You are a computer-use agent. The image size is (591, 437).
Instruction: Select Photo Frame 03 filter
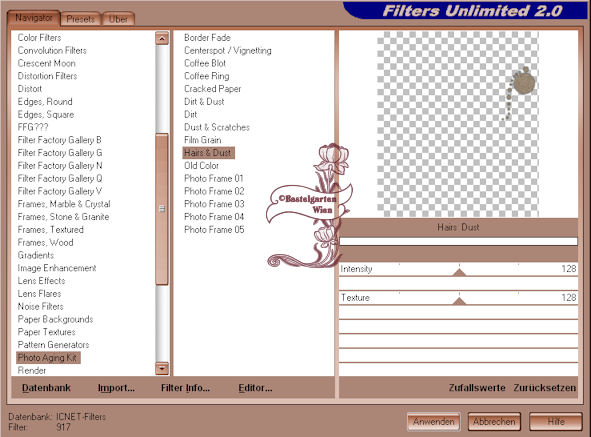click(214, 204)
